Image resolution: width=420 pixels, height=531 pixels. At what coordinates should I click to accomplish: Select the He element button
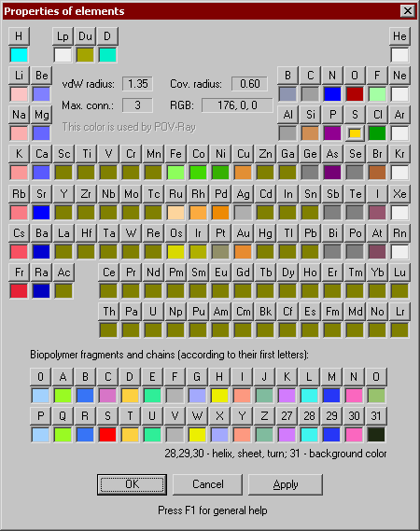click(x=399, y=35)
